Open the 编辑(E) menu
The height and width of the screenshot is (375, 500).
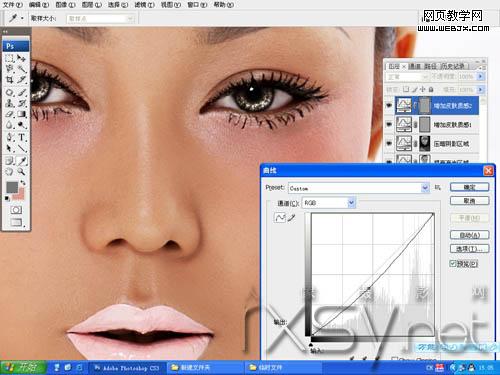point(39,5)
